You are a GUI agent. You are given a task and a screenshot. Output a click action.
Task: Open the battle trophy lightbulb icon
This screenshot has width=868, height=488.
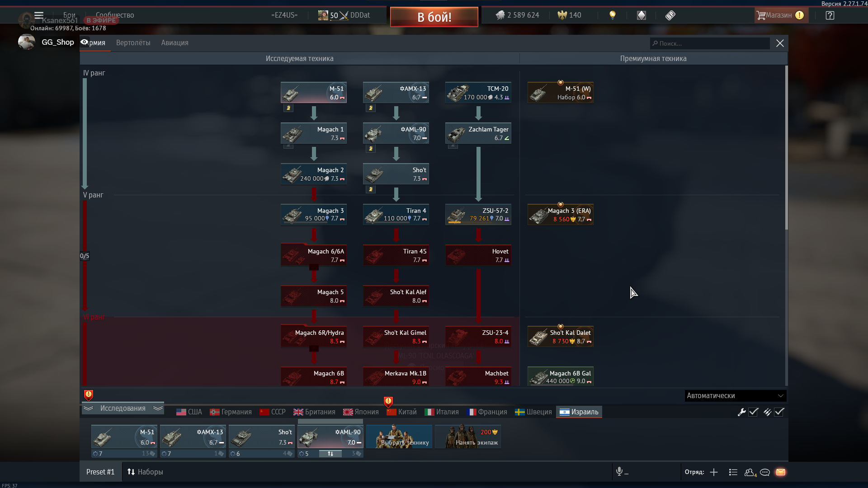[x=612, y=15]
